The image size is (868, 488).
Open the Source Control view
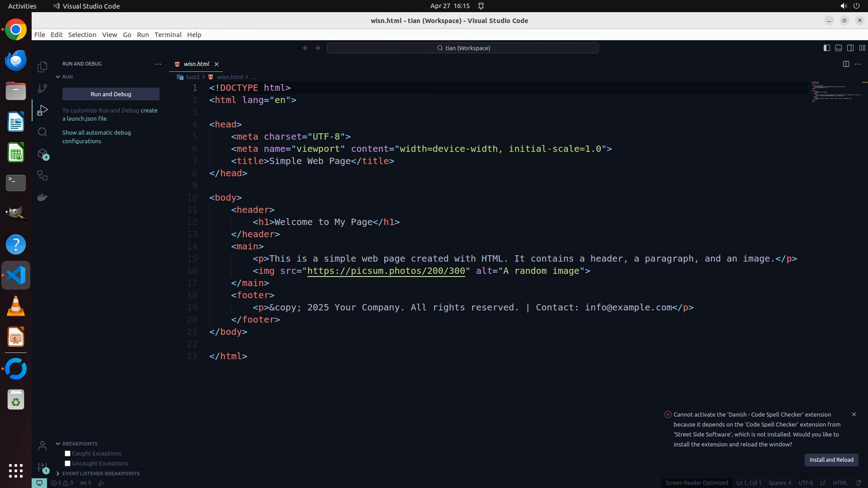[42, 89]
